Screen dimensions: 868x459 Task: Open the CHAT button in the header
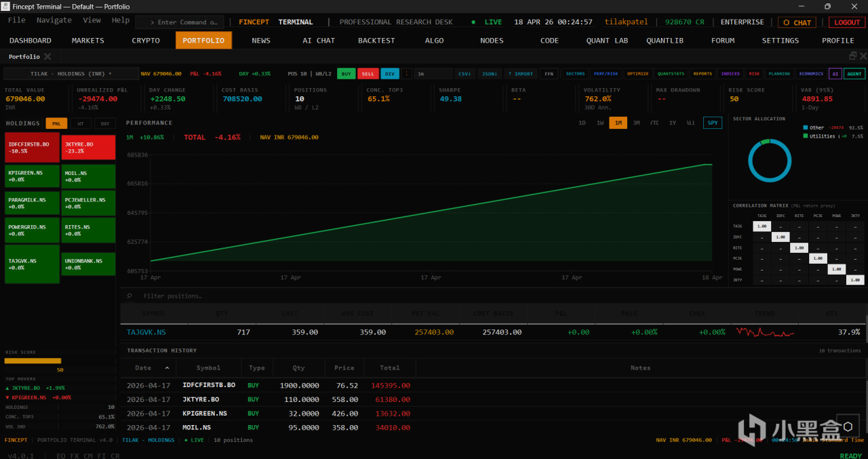[x=797, y=22]
